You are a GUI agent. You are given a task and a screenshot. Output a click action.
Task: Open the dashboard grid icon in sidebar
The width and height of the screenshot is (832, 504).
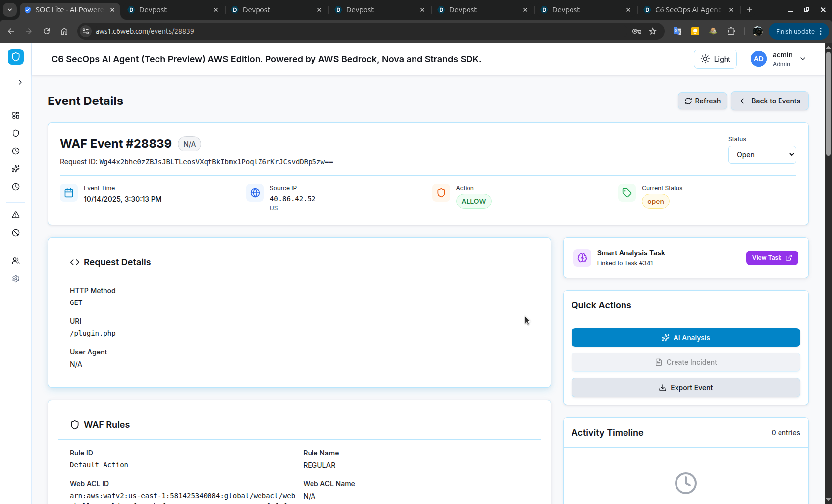point(16,115)
